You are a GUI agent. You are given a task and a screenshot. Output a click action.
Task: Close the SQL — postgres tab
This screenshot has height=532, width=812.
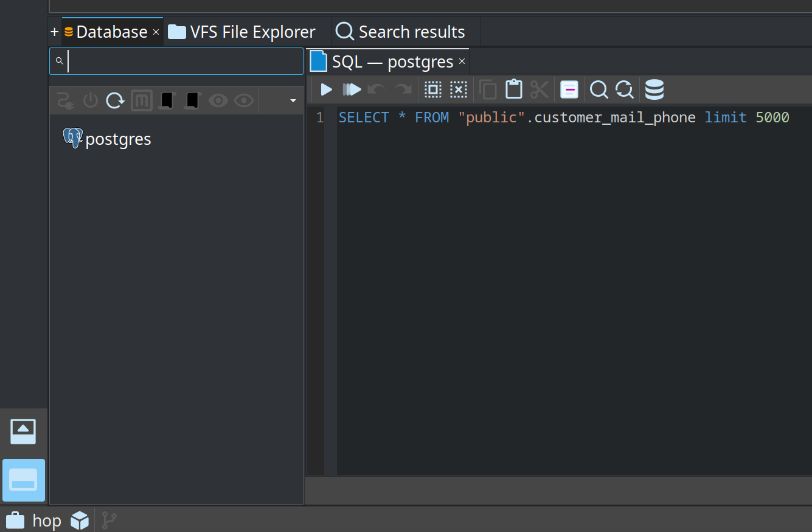pos(462,61)
